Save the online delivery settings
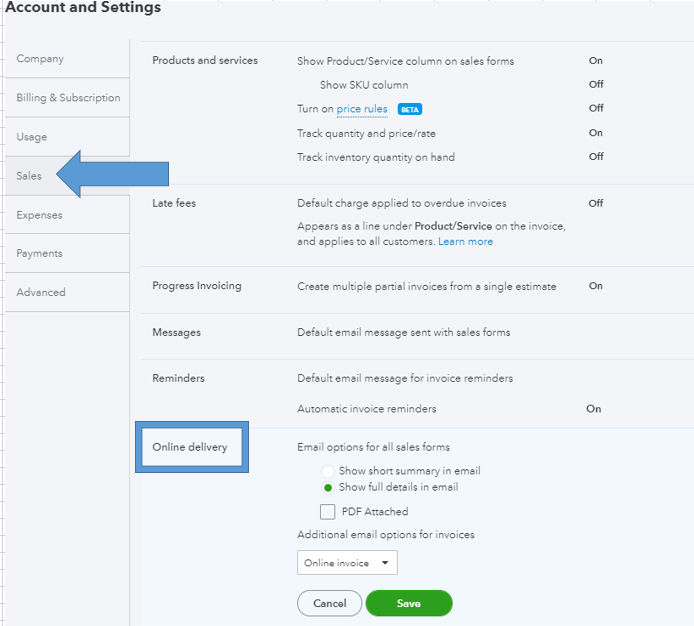The image size is (694, 626). [x=408, y=603]
